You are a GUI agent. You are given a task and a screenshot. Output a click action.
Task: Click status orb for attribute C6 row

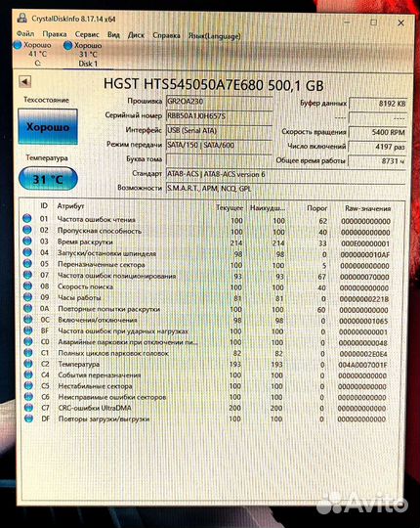point(29,397)
